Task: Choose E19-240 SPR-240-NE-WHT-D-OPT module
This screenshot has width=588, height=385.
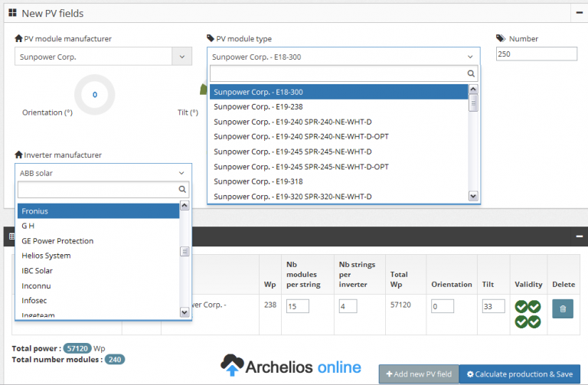Action: pos(339,136)
